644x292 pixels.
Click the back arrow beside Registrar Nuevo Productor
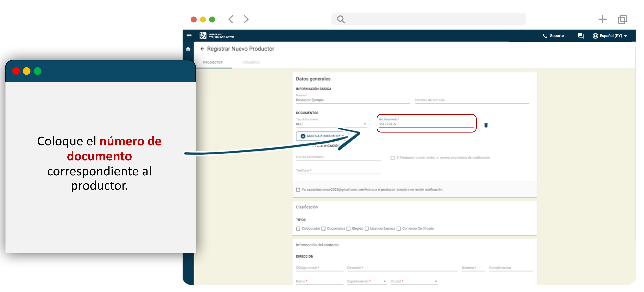click(202, 49)
